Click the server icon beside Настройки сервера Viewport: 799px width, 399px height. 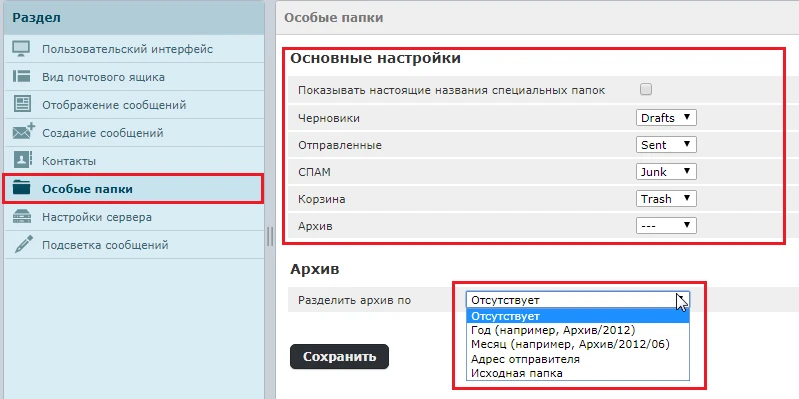[x=22, y=217]
